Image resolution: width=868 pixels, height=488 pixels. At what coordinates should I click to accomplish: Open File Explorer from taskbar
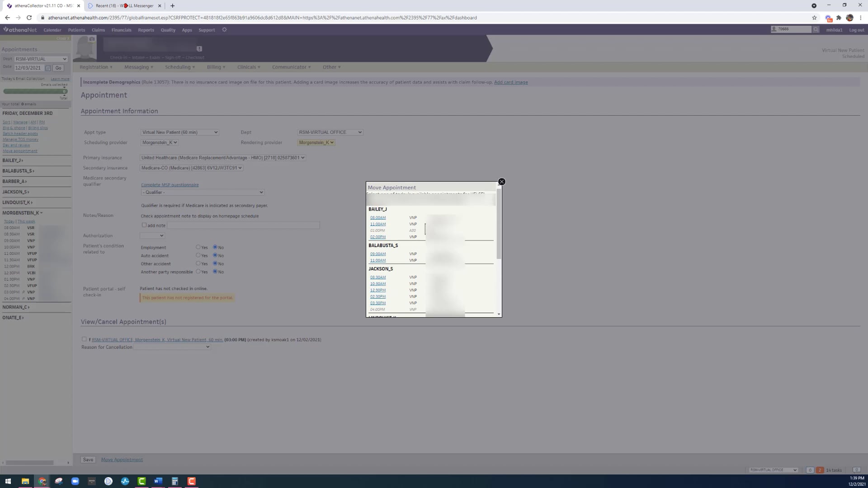pyautogui.click(x=25, y=481)
